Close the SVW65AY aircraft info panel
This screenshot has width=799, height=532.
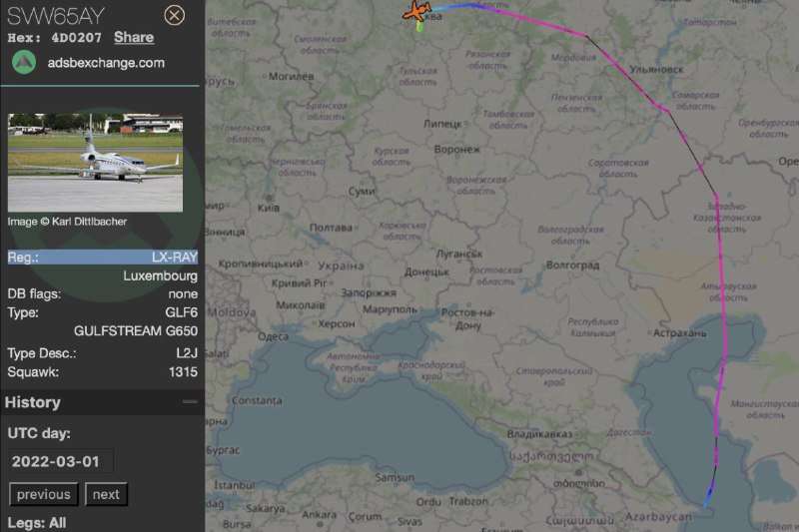[x=174, y=15]
